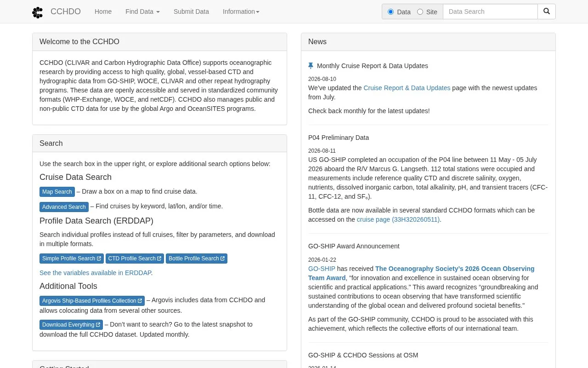Follow the ERDDAP variables link
Screen dimensions: 588x368
point(95,273)
